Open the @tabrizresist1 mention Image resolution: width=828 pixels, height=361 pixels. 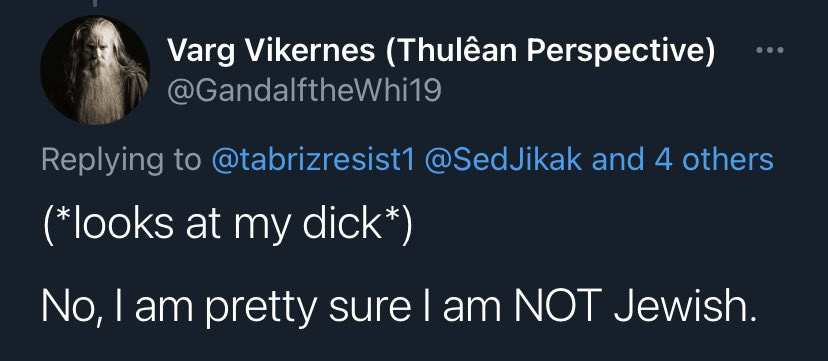(314, 160)
